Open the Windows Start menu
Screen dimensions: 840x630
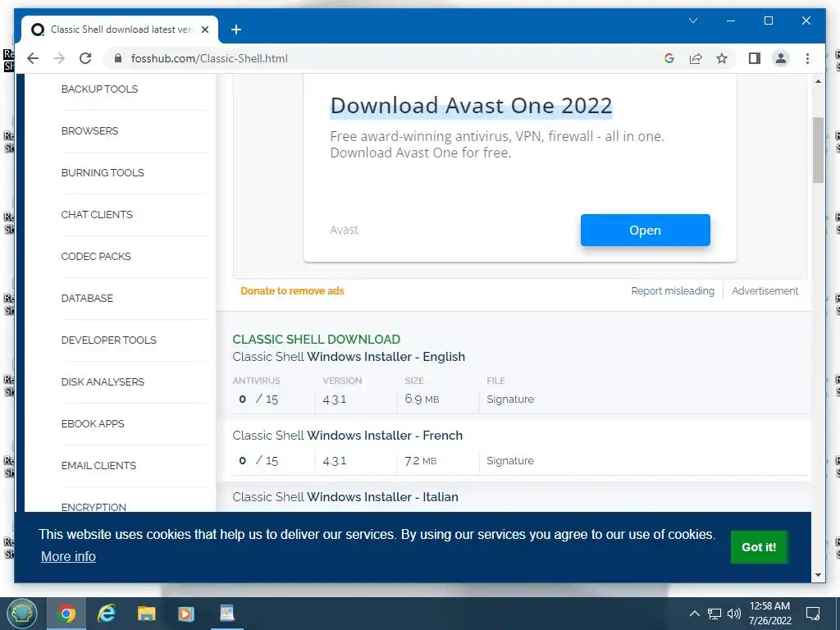pyautogui.click(x=21, y=614)
